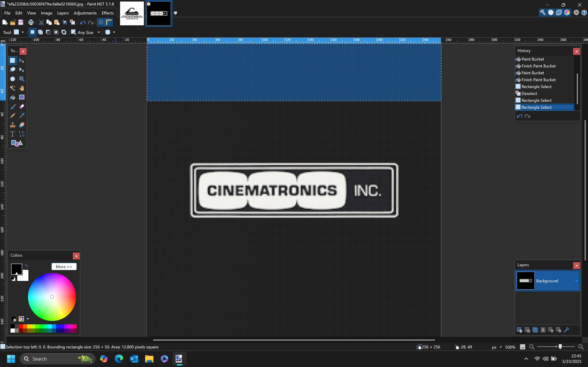
Task: Switch to the Cinematronics white logo thumbnail
Action: click(132, 14)
